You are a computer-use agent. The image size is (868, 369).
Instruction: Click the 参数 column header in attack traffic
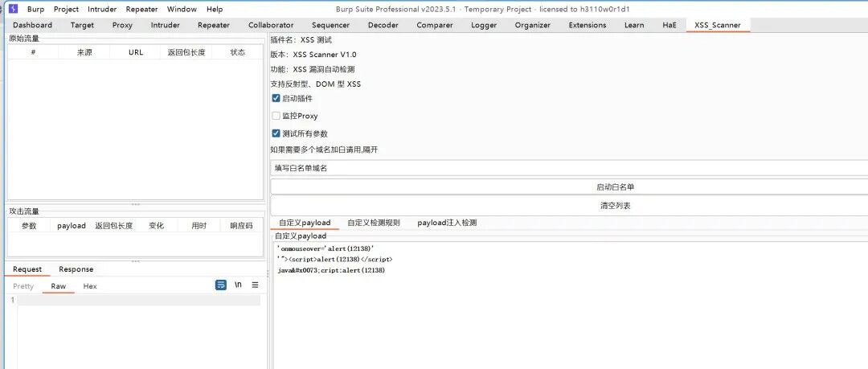(29, 225)
